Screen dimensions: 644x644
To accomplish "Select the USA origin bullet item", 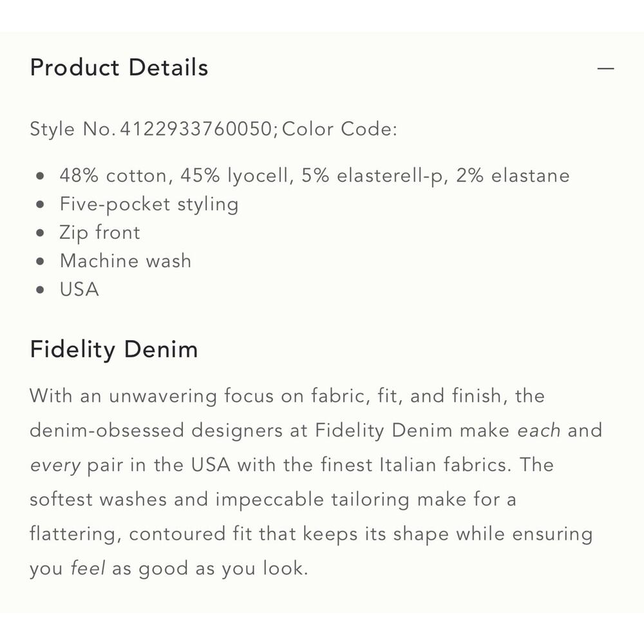I will tap(79, 289).
